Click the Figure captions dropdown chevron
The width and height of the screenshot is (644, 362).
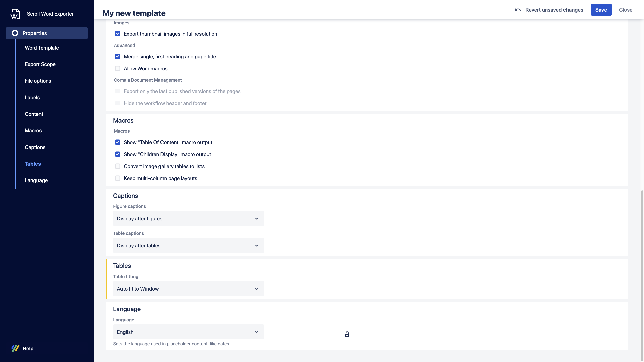[256, 218]
